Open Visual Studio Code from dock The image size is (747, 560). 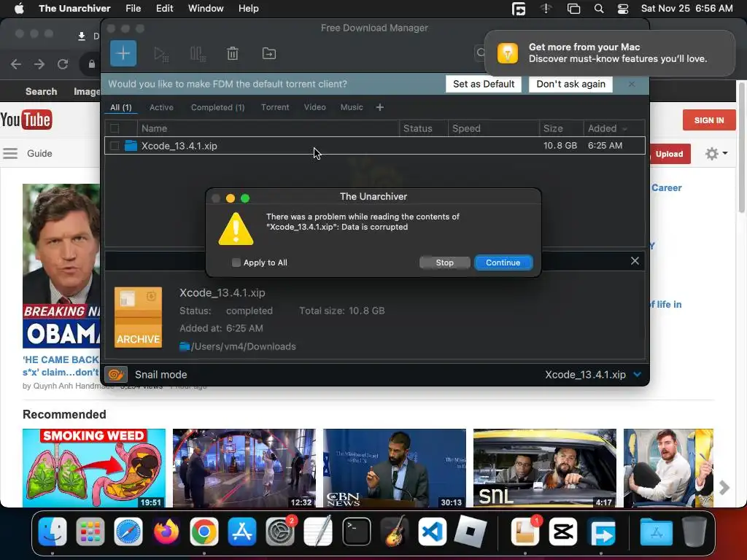pos(432,532)
